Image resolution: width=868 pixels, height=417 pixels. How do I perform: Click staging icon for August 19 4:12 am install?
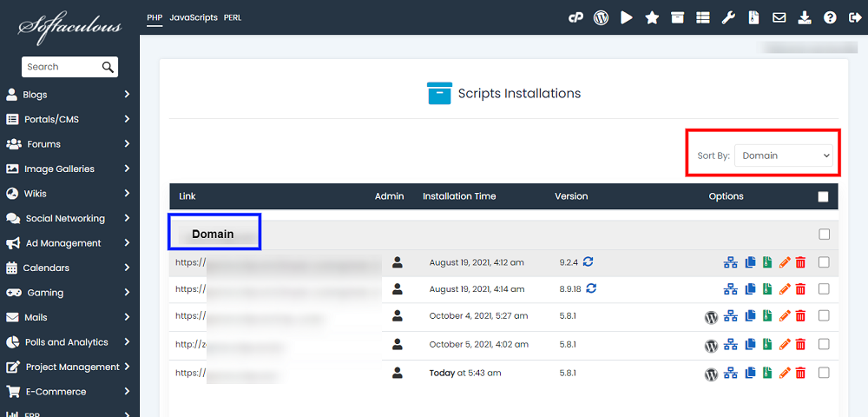pos(731,262)
